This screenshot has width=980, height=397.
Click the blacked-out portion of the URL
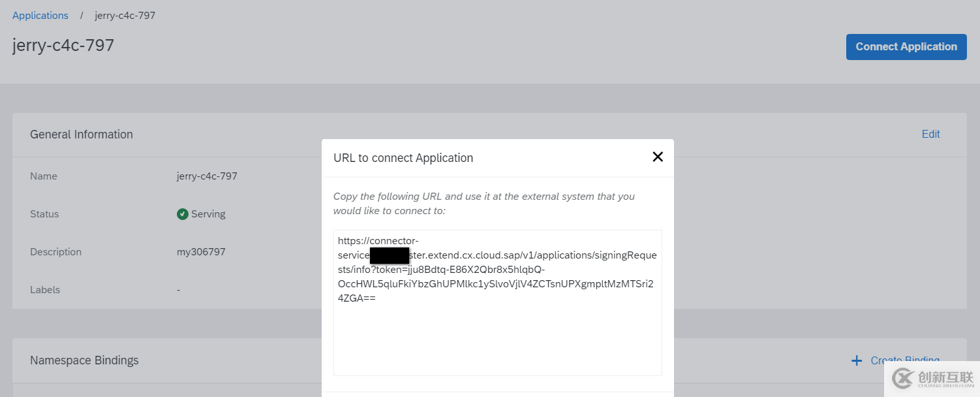tap(389, 255)
